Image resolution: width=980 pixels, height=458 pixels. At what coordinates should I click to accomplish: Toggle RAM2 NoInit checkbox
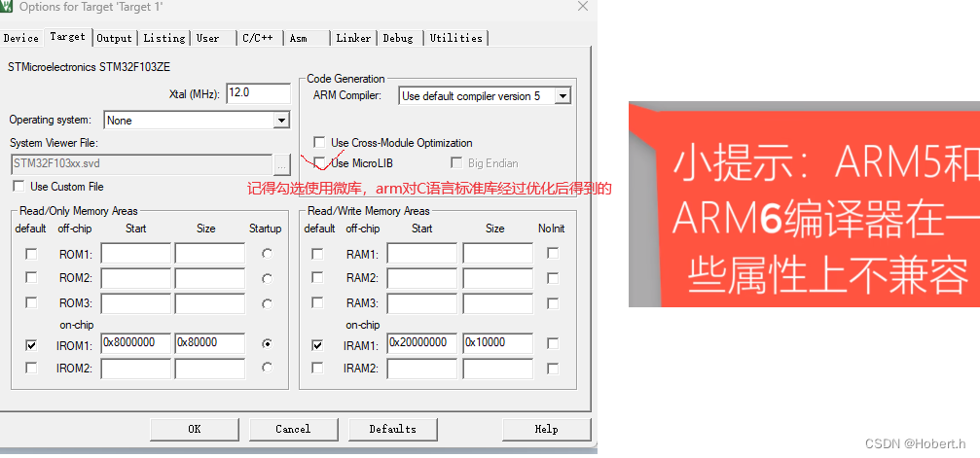pyautogui.click(x=553, y=277)
